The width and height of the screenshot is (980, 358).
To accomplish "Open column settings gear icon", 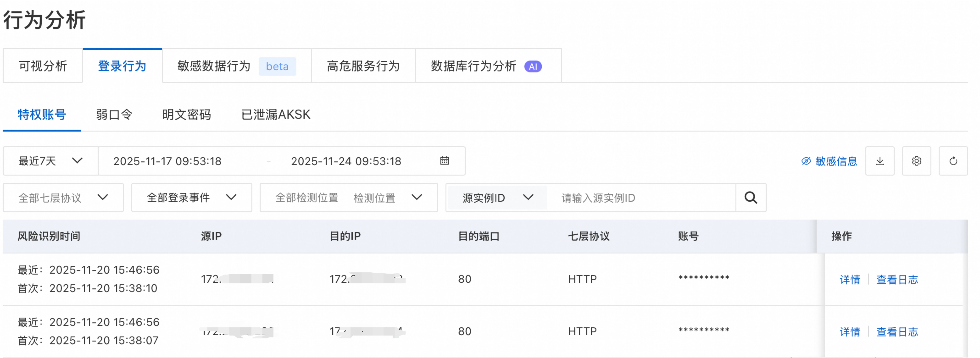I will (x=916, y=161).
